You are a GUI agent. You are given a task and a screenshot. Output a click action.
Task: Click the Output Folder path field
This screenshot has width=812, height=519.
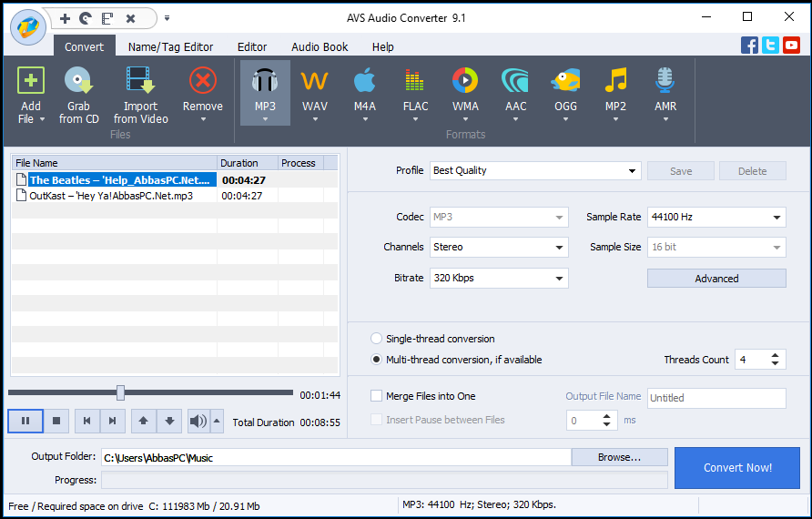(336, 457)
